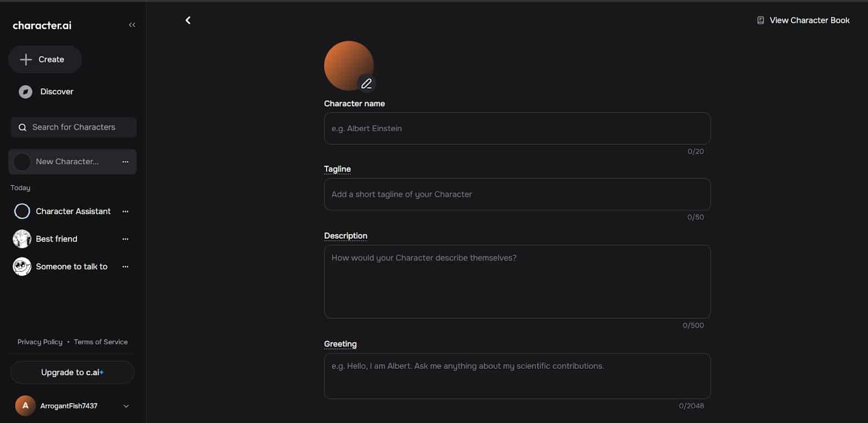Edit avatar with the pencil icon
Viewport: 868px width, 423px height.
click(367, 84)
